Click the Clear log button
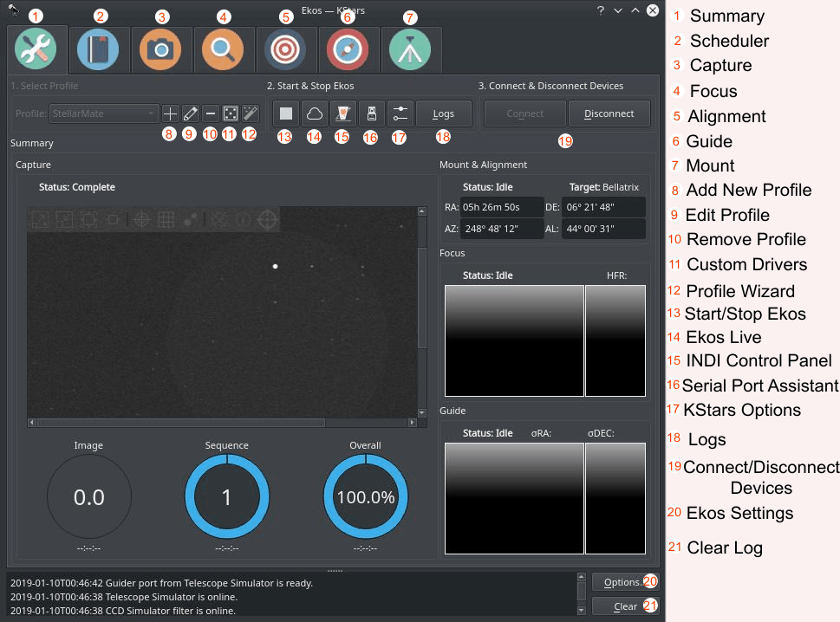Viewport: 840px width, 622px height. 625,606
